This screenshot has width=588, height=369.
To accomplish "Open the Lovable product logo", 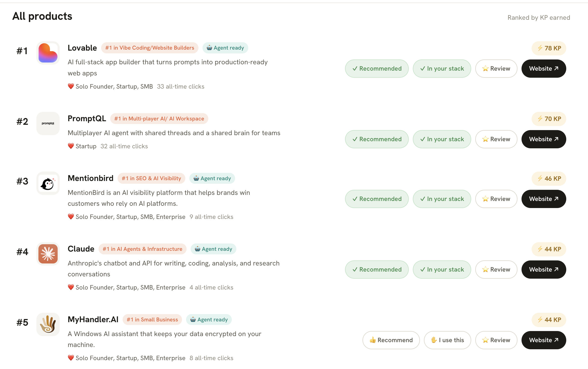I will click(x=48, y=53).
